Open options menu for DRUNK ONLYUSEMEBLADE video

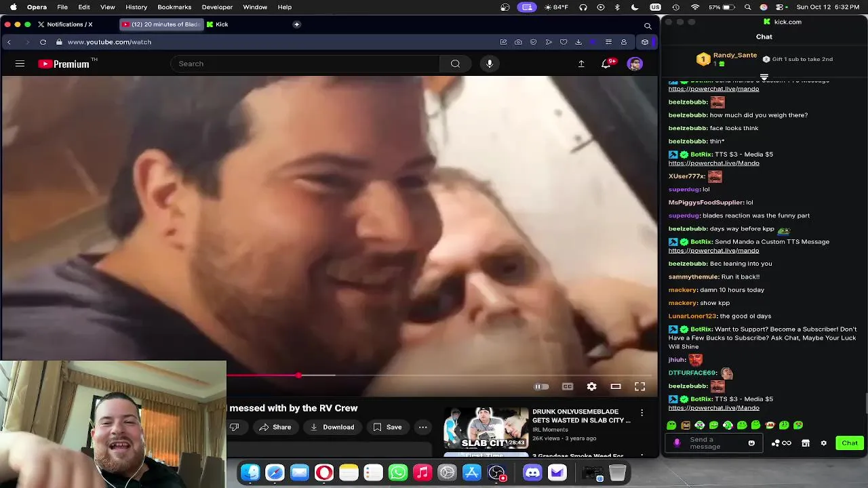pos(642,413)
